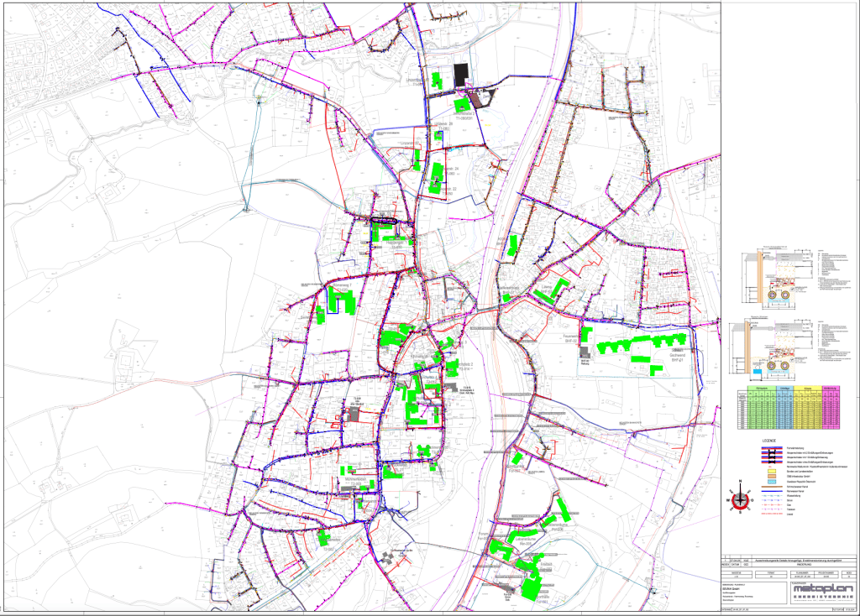The width and height of the screenshot is (860, 616).
Task: Click the metaplan company logo
Action: (x=823, y=588)
